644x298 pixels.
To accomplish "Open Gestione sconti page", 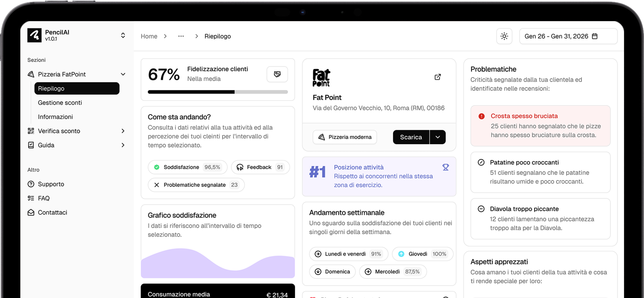I will [60, 103].
